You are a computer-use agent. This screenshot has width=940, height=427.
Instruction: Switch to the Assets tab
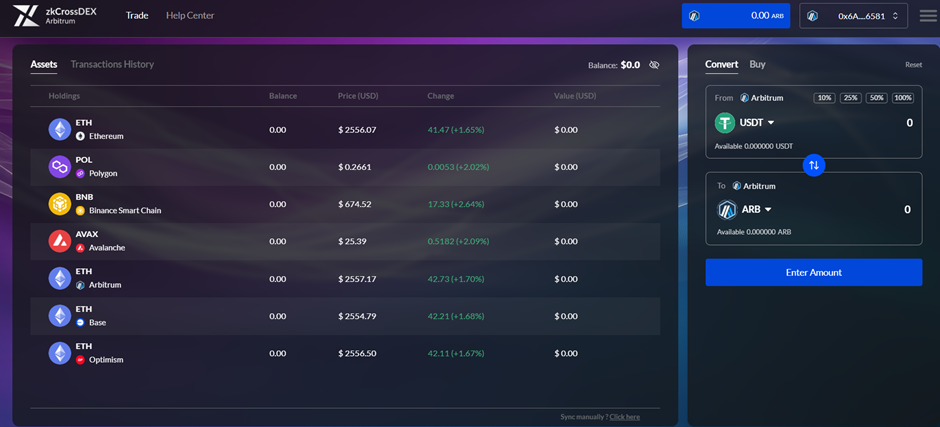coord(44,64)
